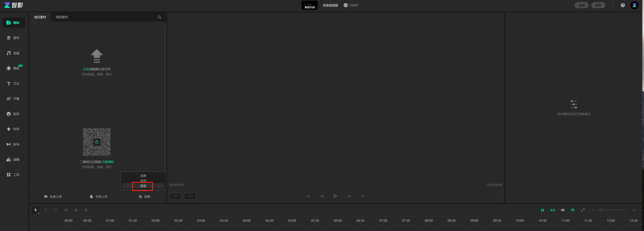Expand the 录制 record menu

tap(145, 197)
